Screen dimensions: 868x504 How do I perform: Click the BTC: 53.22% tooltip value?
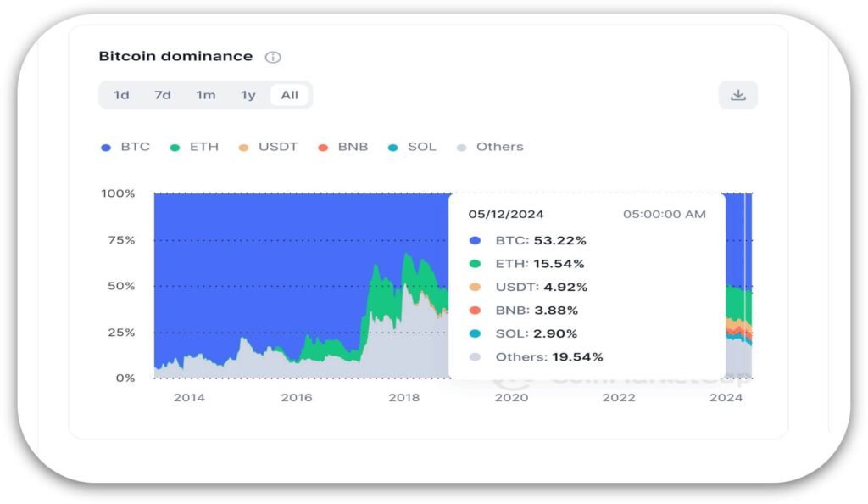(x=541, y=240)
